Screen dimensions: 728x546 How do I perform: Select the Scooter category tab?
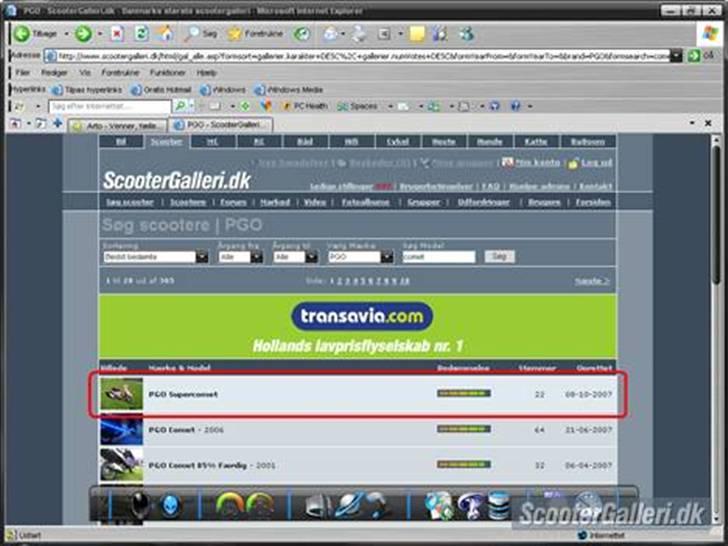[166, 142]
